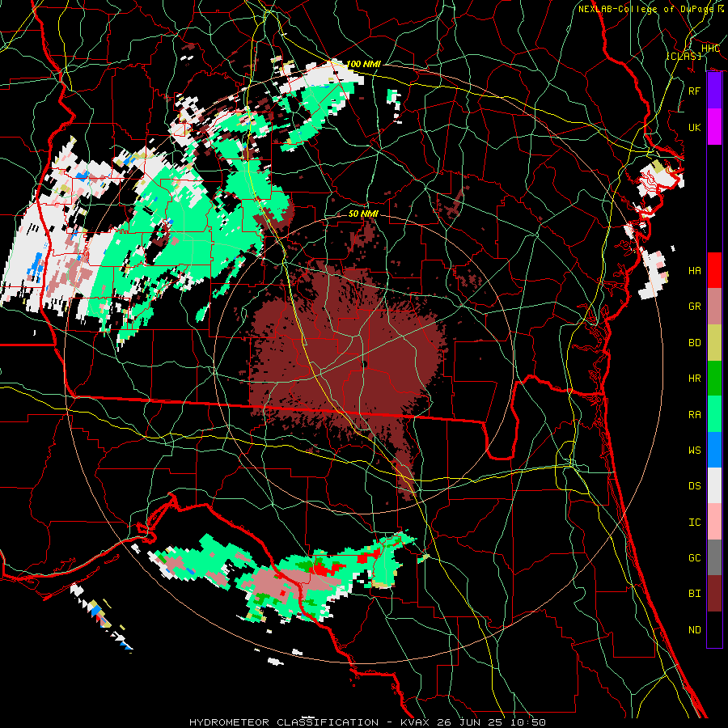The height and width of the screenshot is (728, 728).
Task: Click the 50 NMI range ring label
Action: (363, 214)
